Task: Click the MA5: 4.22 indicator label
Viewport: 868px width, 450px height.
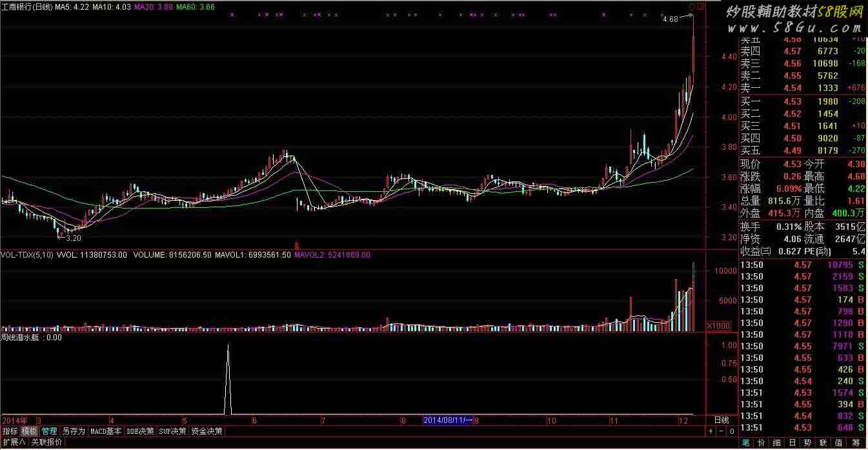Action: tap(72, 6)
